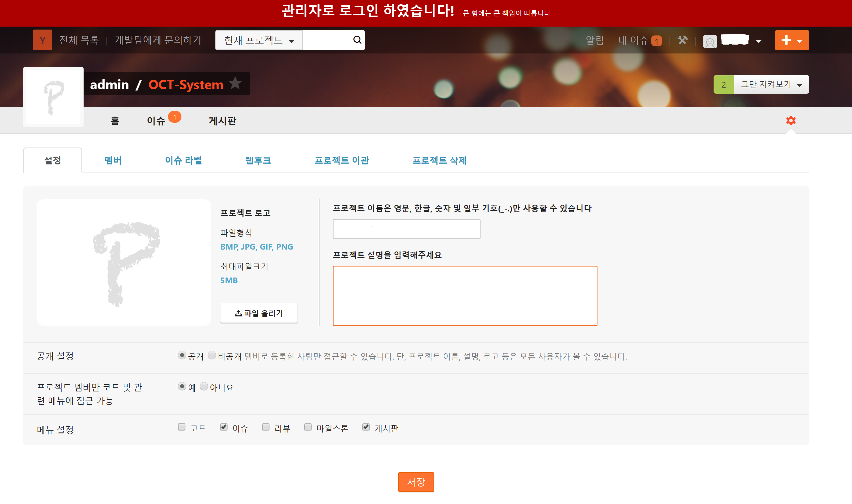Star the OCT-System project
852x504 pixels.
235,83
